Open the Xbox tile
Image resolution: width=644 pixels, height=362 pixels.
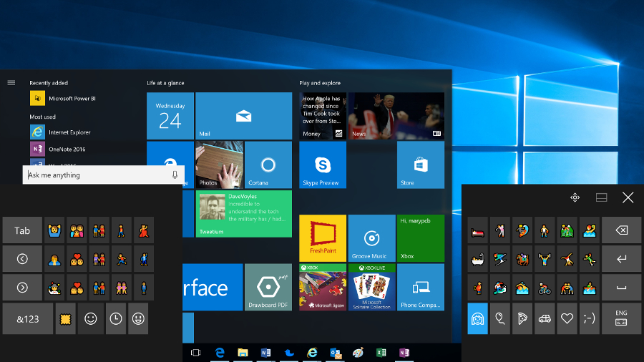point(421,238)
